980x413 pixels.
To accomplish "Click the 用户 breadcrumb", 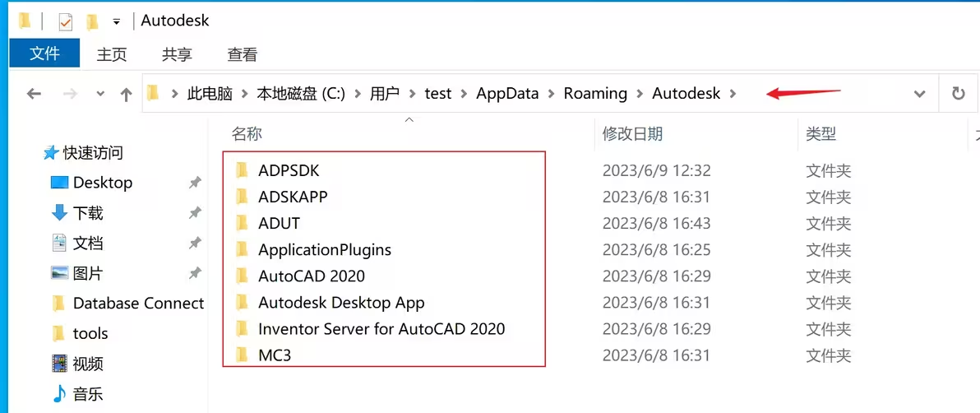I will point(385,94).
